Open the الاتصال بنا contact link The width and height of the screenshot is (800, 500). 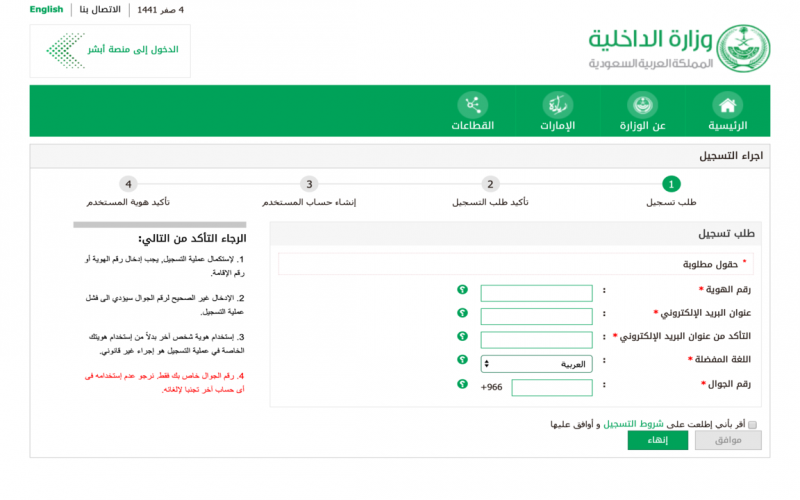100,10
